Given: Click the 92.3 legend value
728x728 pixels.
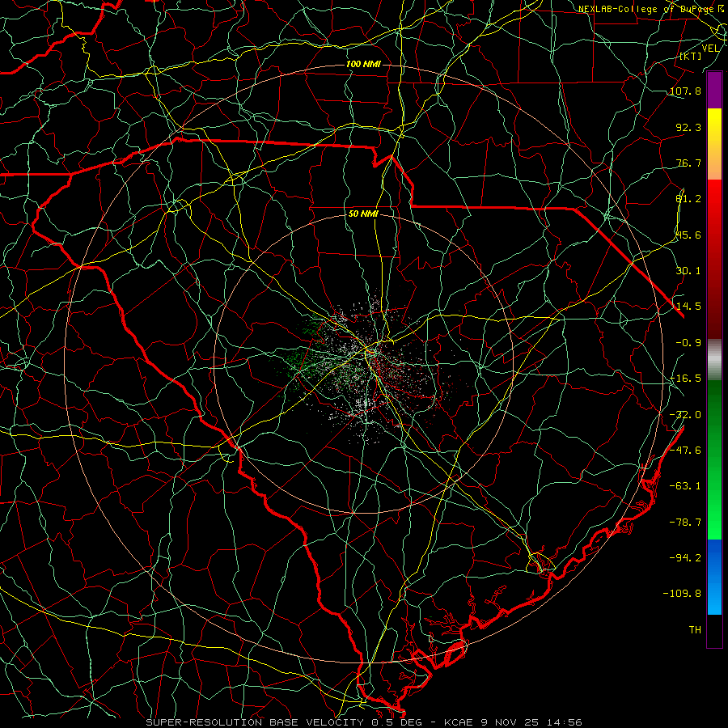Looking at the screenshot, I should click(688, 127).
